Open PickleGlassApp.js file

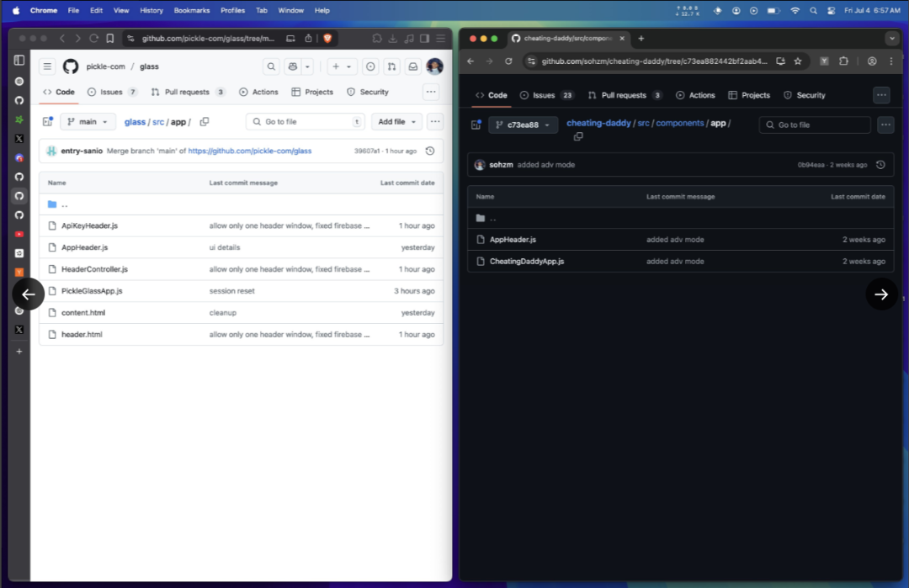pos(93,291)
